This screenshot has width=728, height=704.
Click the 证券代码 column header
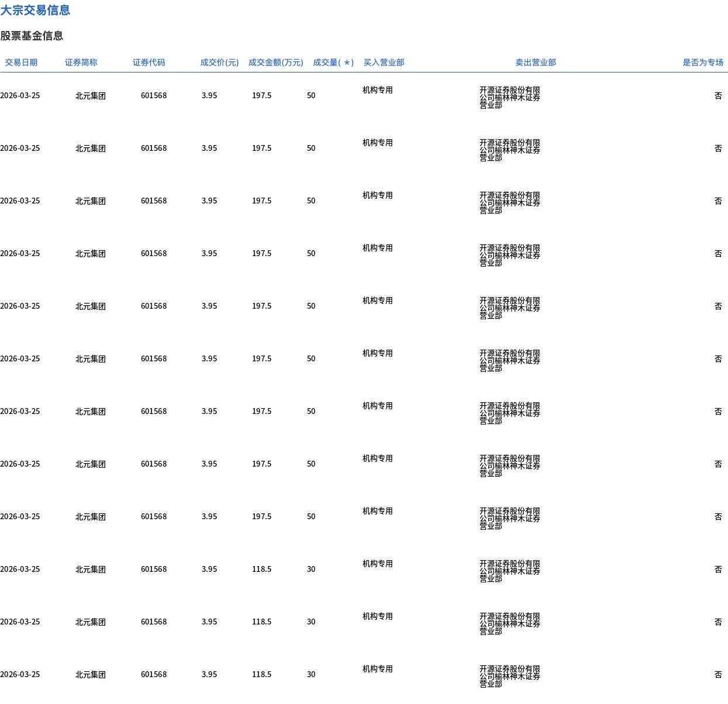[149, 63]
